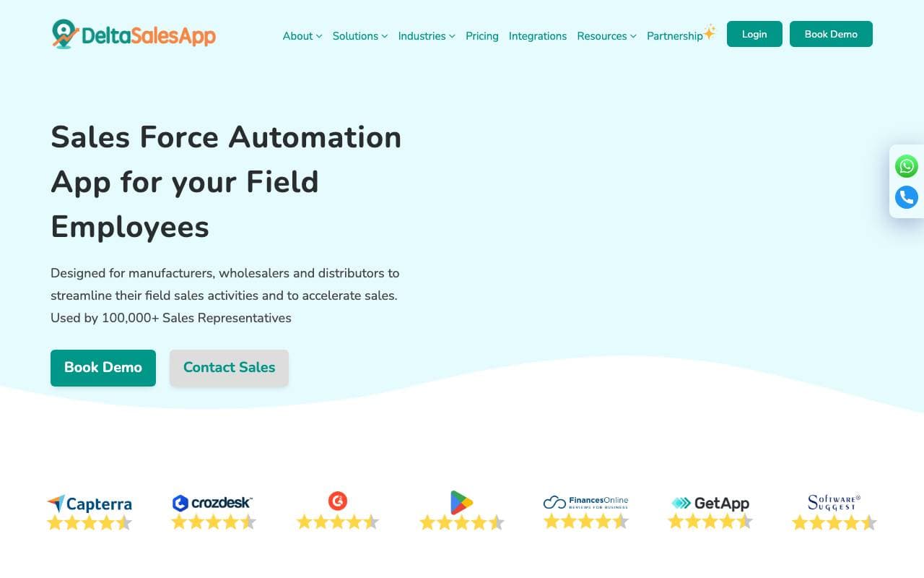Click the Contact Sales button
Viewport: 924px width, 578px height.
[229, 368]
